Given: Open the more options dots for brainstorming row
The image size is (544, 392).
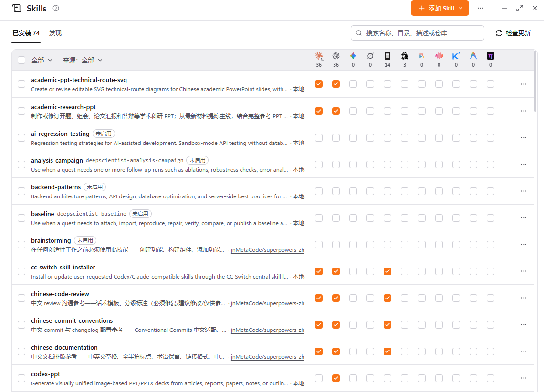Looking at the screenshot, I should pyautogui.click(x=523, y=244).
